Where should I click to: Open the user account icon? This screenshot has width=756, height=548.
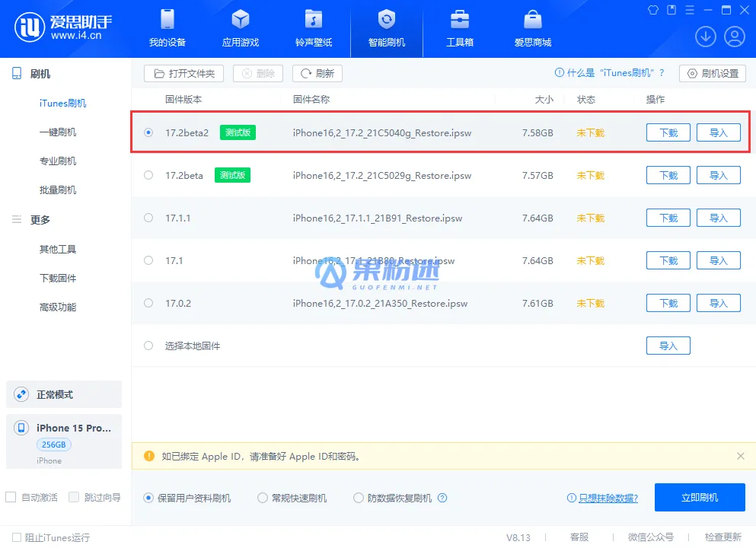tap(734, 36)
